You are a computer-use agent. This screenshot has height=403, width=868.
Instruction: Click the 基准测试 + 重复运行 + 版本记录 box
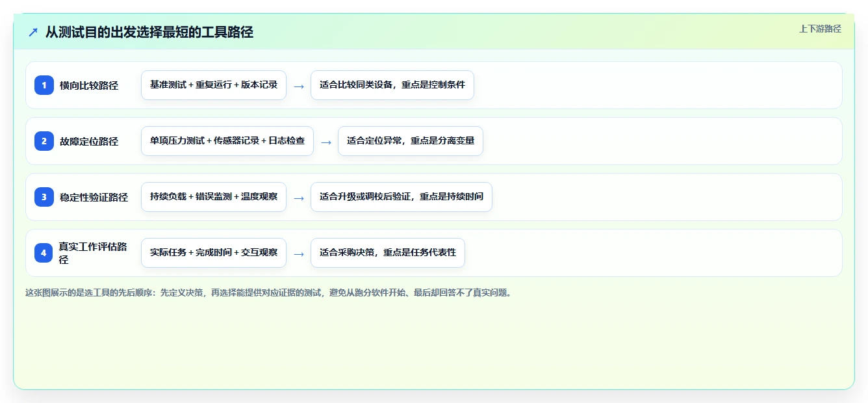214,85
